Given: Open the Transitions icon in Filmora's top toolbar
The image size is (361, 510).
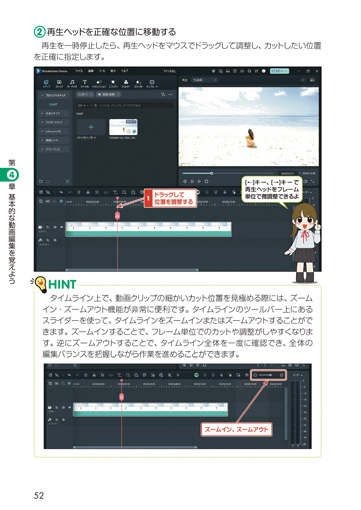Looking at the screenshot, I should (x=99, y=83).
